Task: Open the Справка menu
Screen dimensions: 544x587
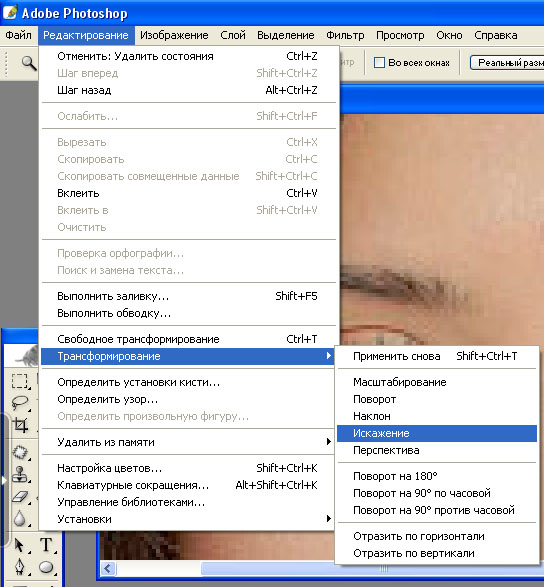Action: coord(496,35)
